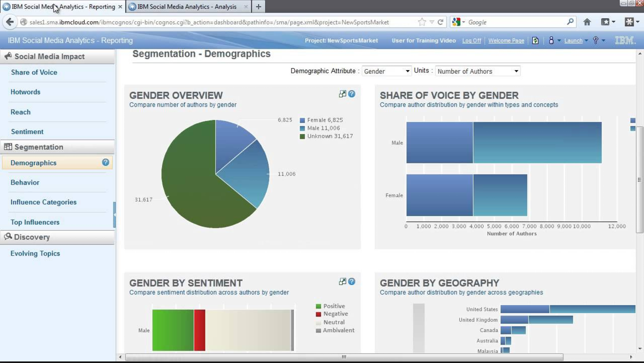
Task: Open the Units Number of Authors dropdown
Action: coord(478,71)
